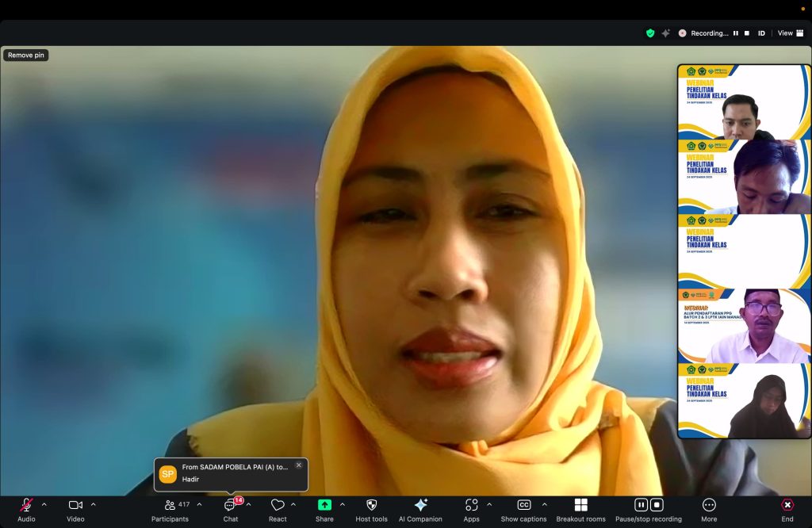The height and width of the screenshot is (528, 812).
Task: Click Remove pin button
Action: pyautogui.click(x=26, y=55)
